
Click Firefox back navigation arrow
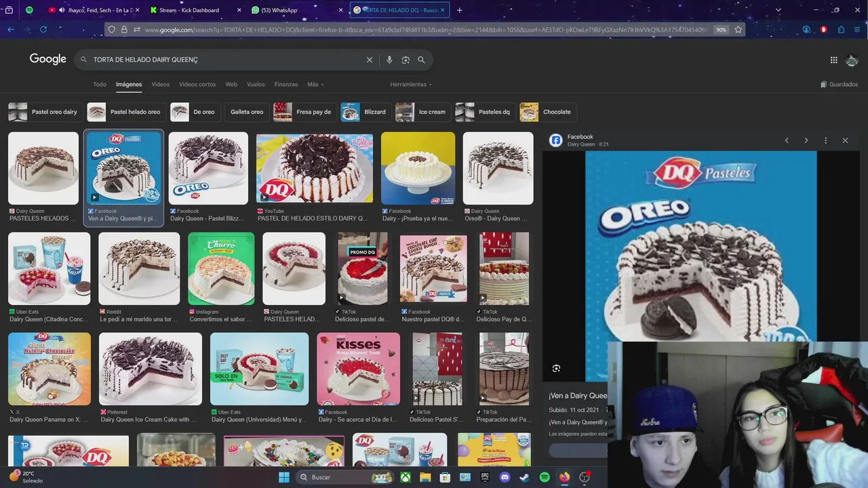click(11, 30)
